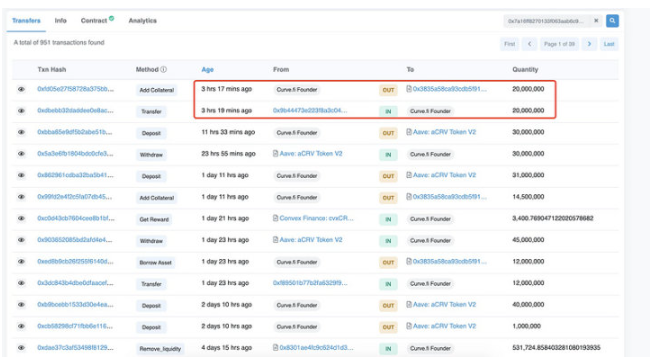The height and width of the screenshot is (363, 658).
Task: Click eye icon for 0xdbebb32daddee0e8ac row
Action: (21, 111)
